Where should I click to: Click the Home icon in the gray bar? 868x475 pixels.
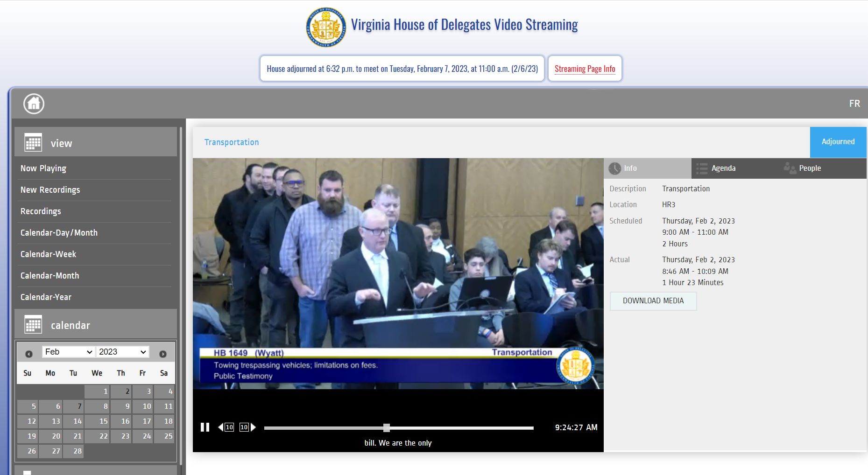coord(34,104)
